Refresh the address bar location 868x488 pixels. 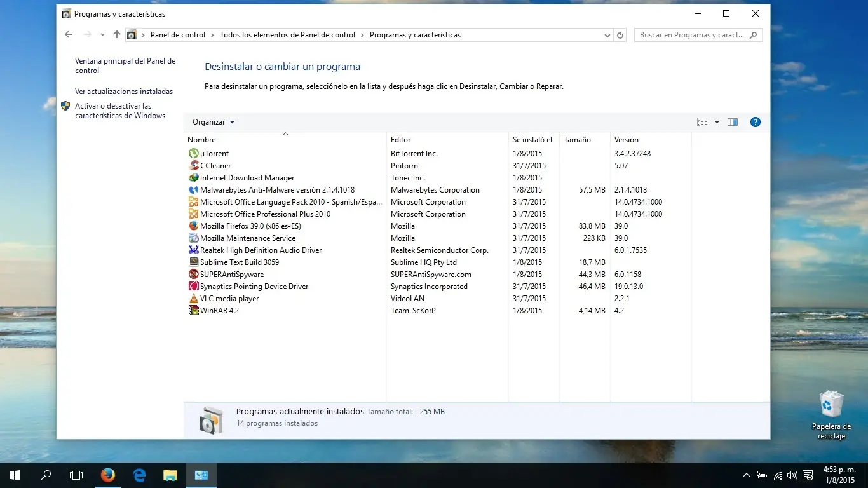tap(621, 36)
